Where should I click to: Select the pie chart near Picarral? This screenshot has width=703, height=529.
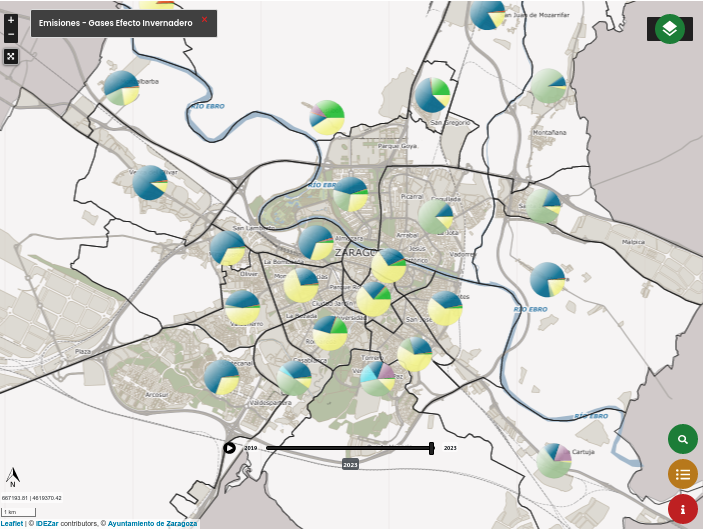pos(436,217)
